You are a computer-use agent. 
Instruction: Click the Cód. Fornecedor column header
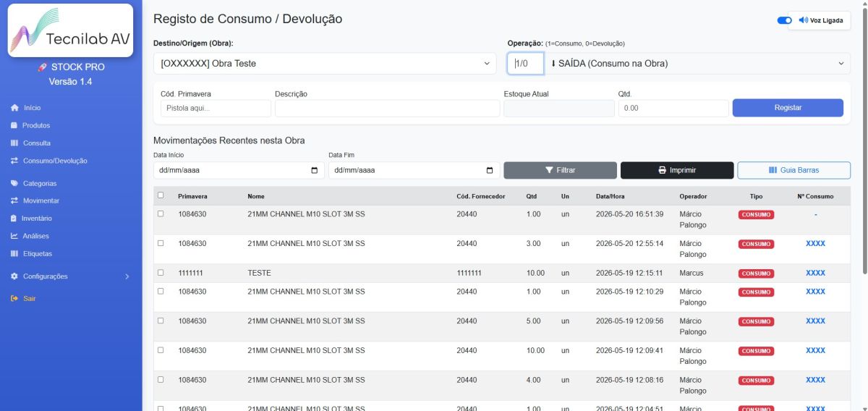(x=481, y=196)
